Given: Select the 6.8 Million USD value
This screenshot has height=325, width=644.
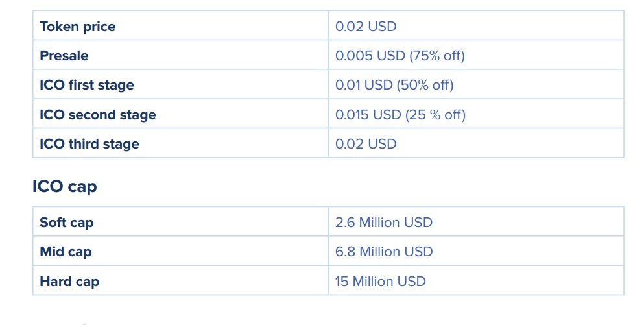Looking at the screenshot, I should coord(384,252).
